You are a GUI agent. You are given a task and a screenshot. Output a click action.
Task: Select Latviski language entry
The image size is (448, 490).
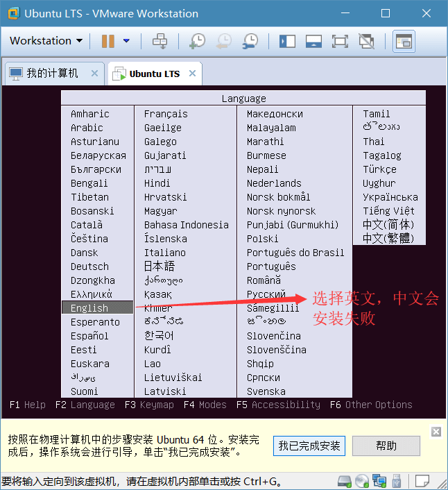(165, 391)
